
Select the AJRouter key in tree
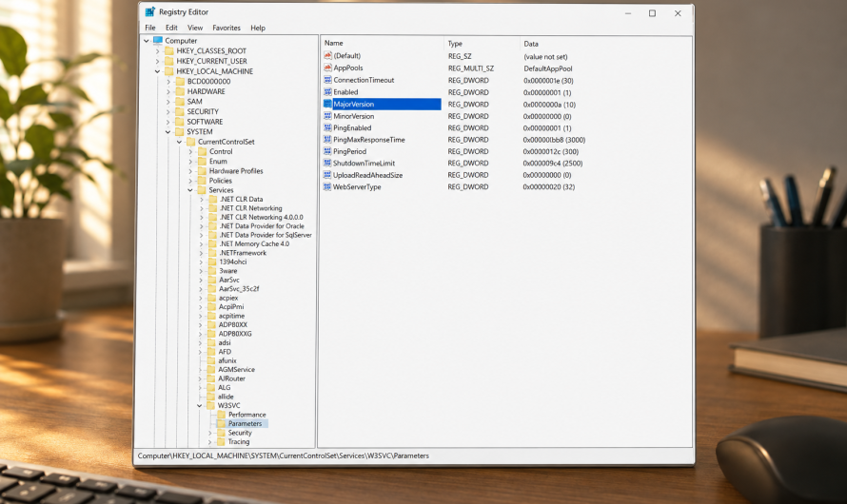tap(232, 378)
